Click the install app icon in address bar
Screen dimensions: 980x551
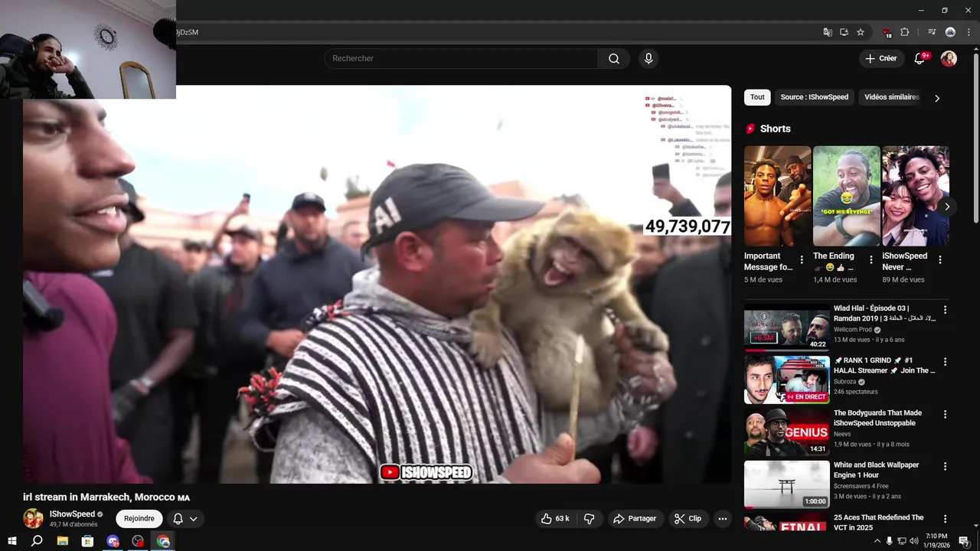tap(844, 32)
